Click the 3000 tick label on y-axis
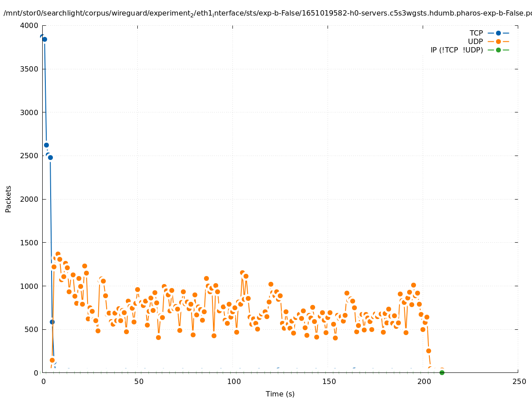The image size is (532, 400). pyautogui.click(x=29, y=112)
